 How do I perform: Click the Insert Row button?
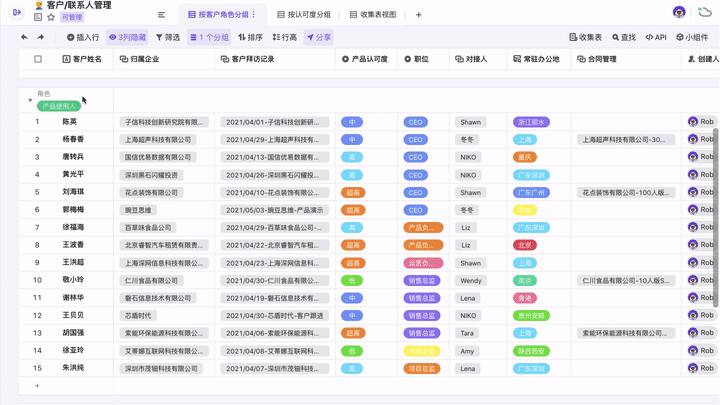83,37
